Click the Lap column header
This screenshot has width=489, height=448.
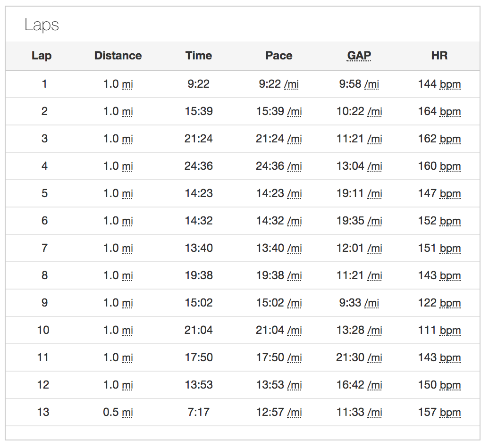tap(42, 56)
